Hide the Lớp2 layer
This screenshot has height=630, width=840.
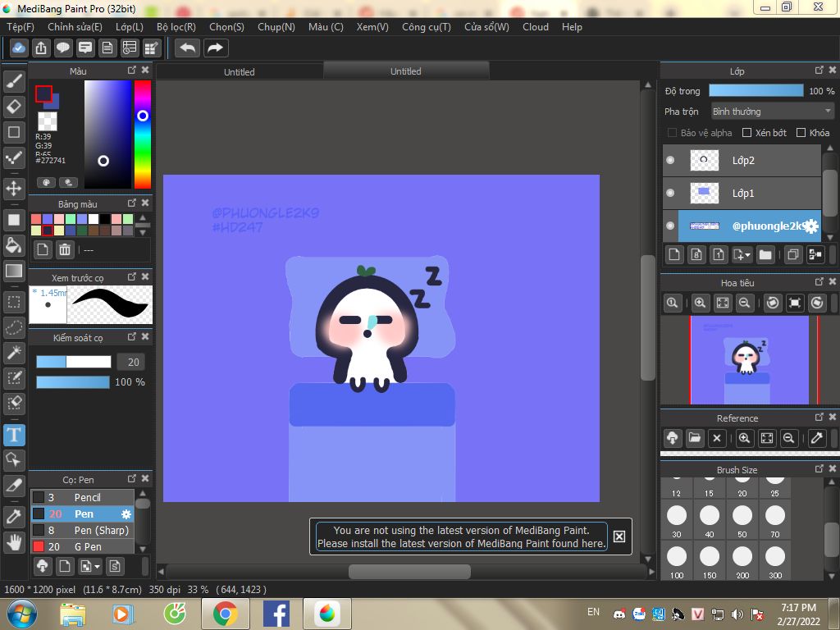[670, 160]
